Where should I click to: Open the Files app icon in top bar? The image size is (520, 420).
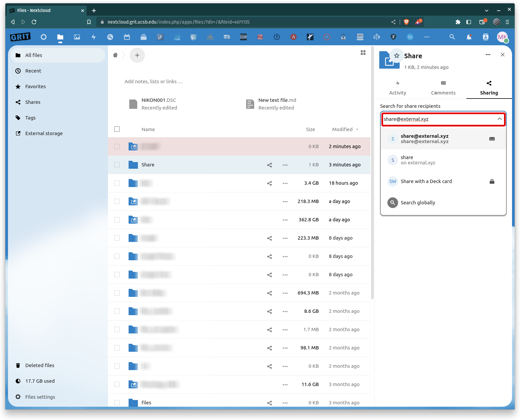pos(60,37)
